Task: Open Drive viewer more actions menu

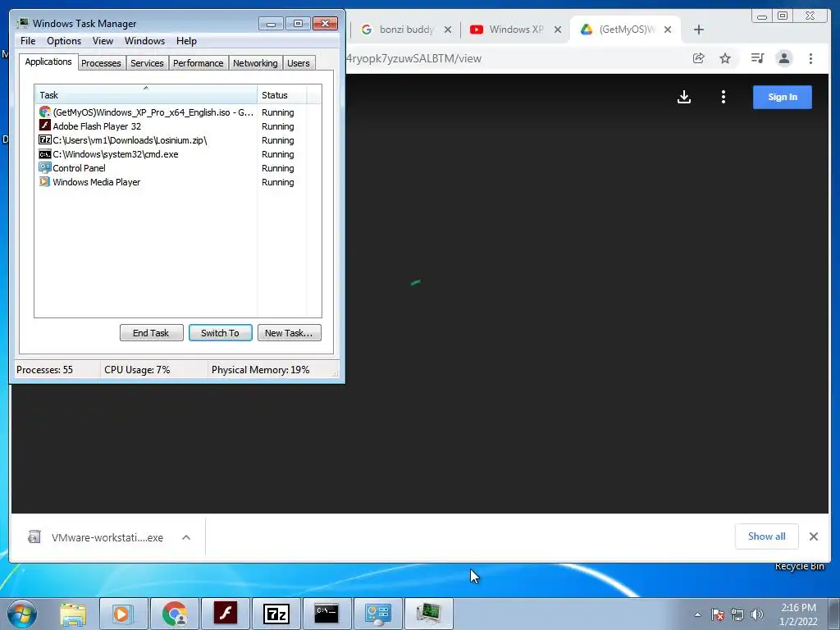Action: [x=724, y=97]
